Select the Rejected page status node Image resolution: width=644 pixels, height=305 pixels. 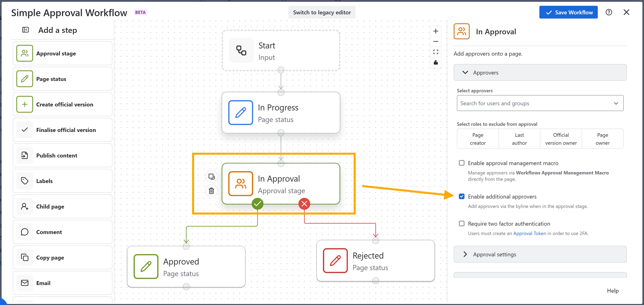tap(375, 261)
